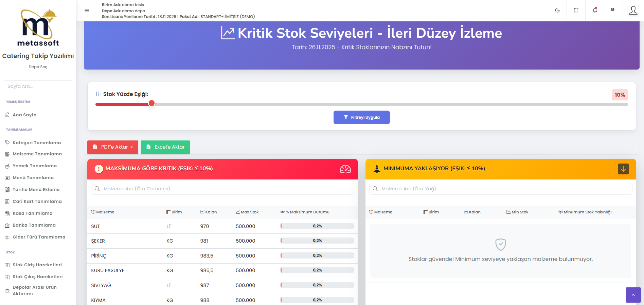
Task: Open PDF'e Aktar dropdown
Action: coord(113,147)
